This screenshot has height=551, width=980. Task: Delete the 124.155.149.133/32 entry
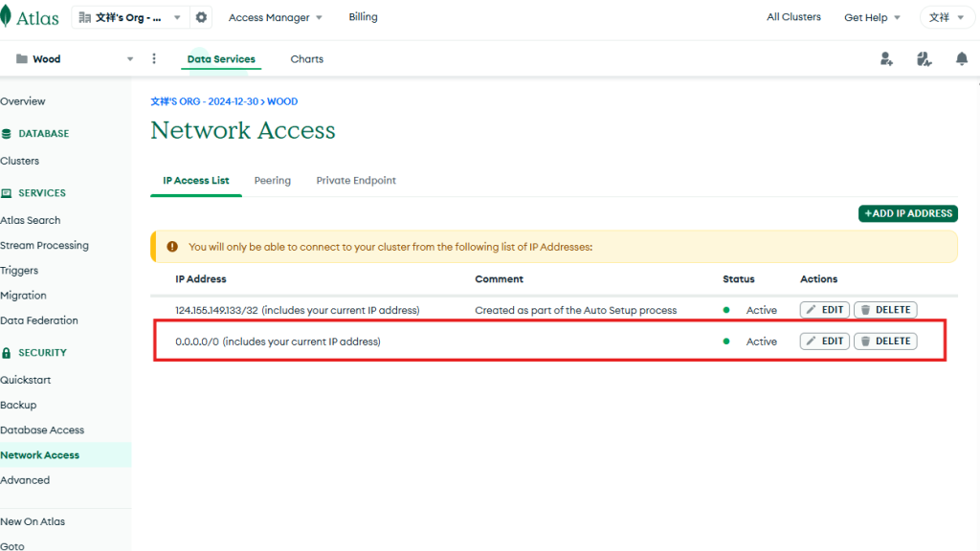[x=885, y=309]
